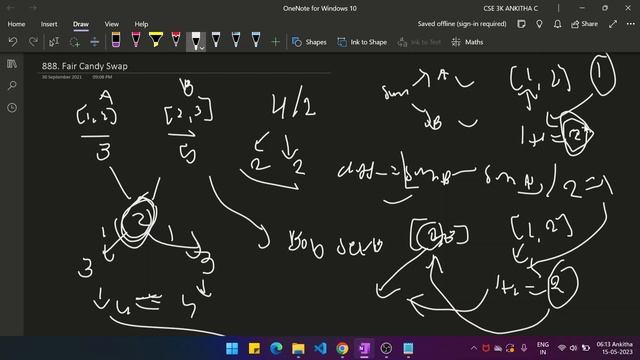The image size is (640, 360).
Task: Click the ENG IN language indicator
Action: tap(542, 348)
